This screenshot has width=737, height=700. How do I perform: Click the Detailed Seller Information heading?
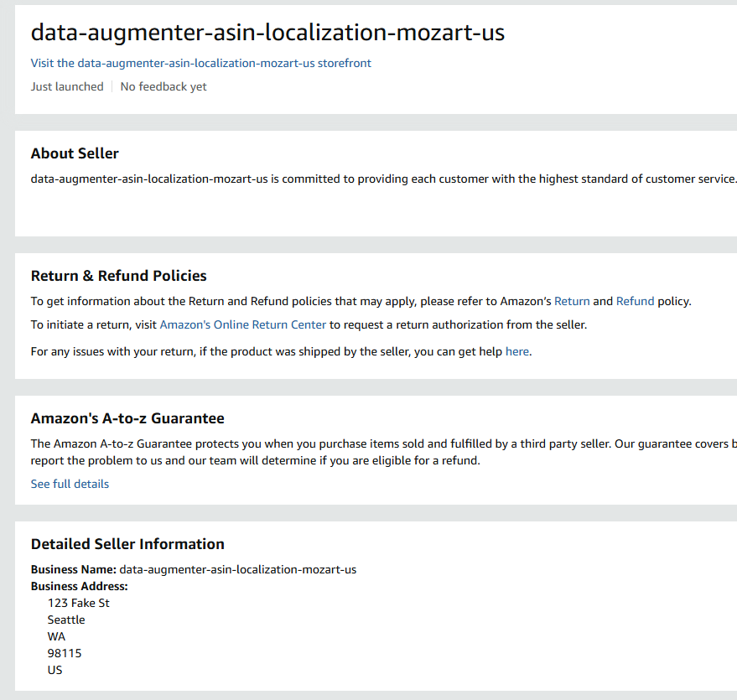(127, 544)
